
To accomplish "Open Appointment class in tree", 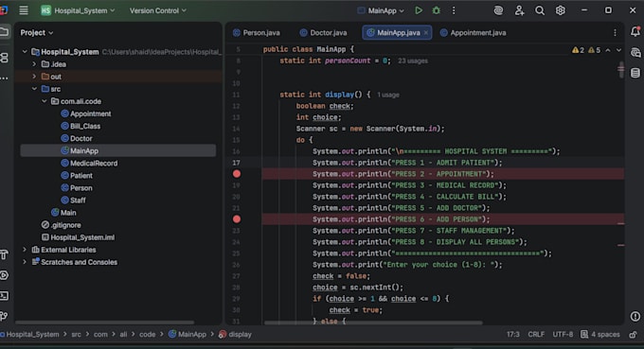I will coord(86,113).
